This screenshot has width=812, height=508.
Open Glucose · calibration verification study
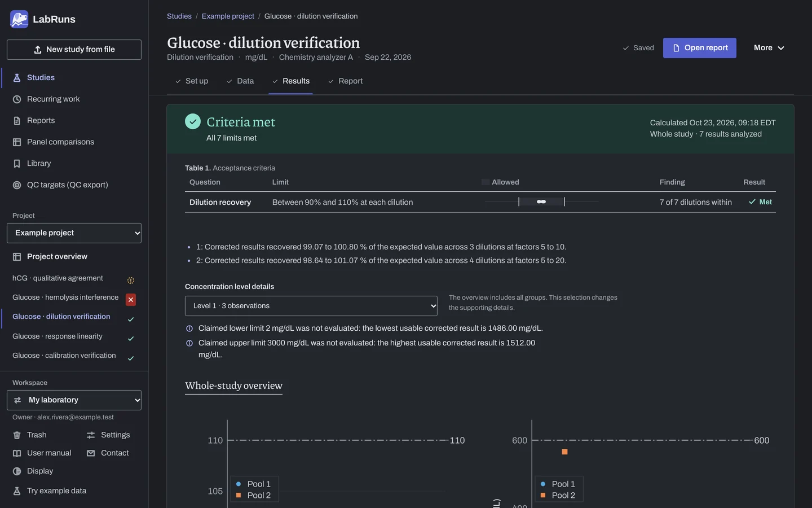point(64,356)
